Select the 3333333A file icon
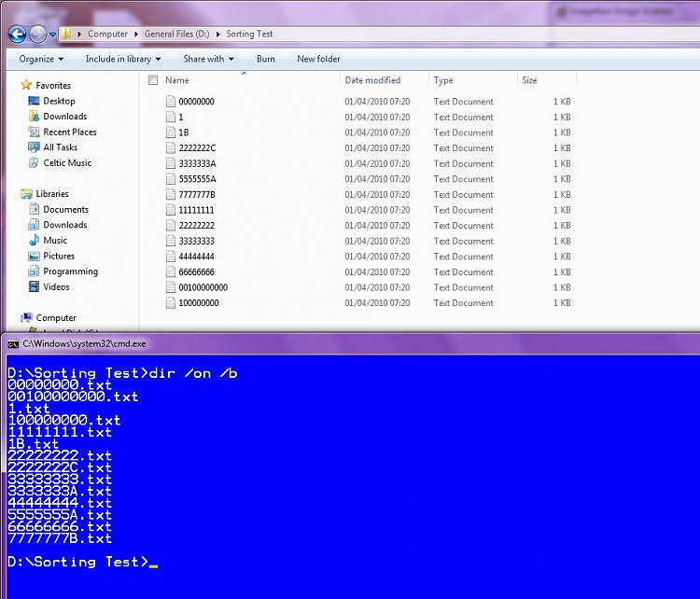 [171, 163]
